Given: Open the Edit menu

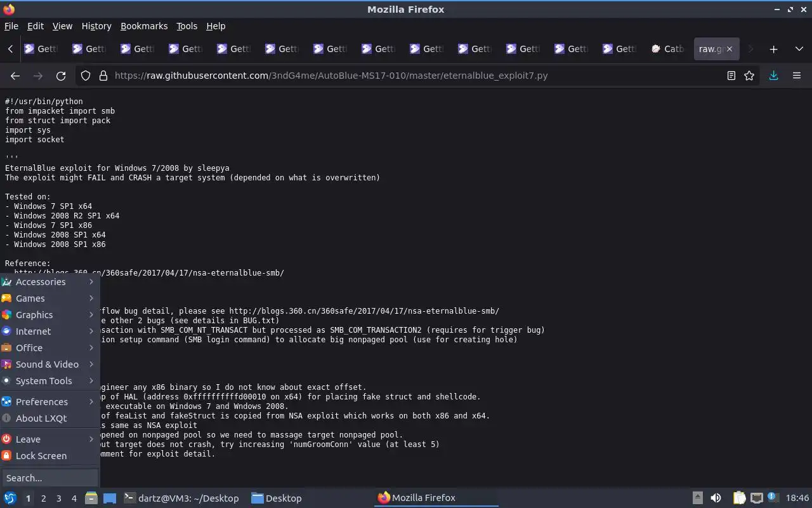Looking at the screenshot, I should (x=36, y=26).
